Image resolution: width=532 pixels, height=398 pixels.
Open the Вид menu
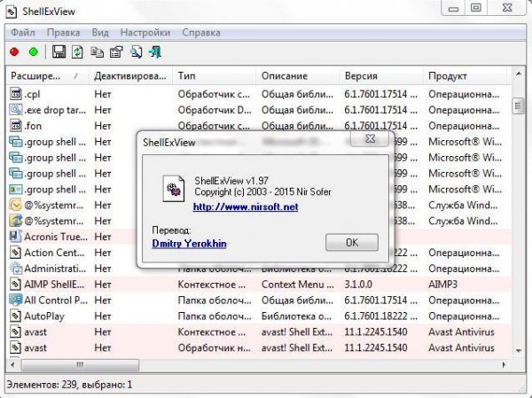(100, 33)
